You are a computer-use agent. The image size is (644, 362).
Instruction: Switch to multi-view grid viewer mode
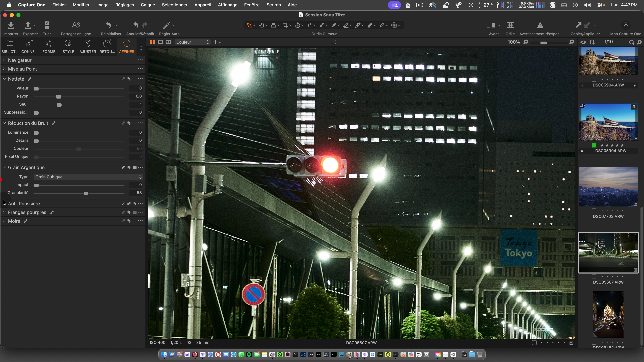click(152, 42)
